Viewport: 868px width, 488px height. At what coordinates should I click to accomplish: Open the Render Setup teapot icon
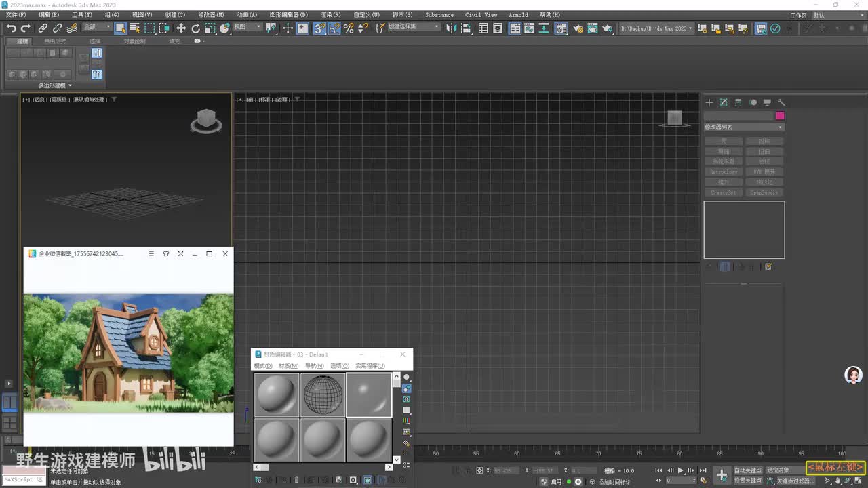(578, 28)
